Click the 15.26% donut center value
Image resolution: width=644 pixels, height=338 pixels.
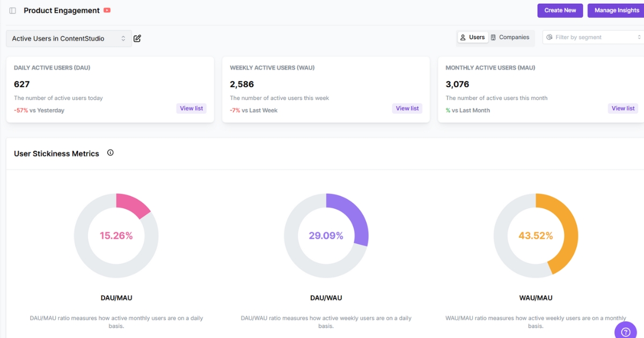[x=116, y=236]
